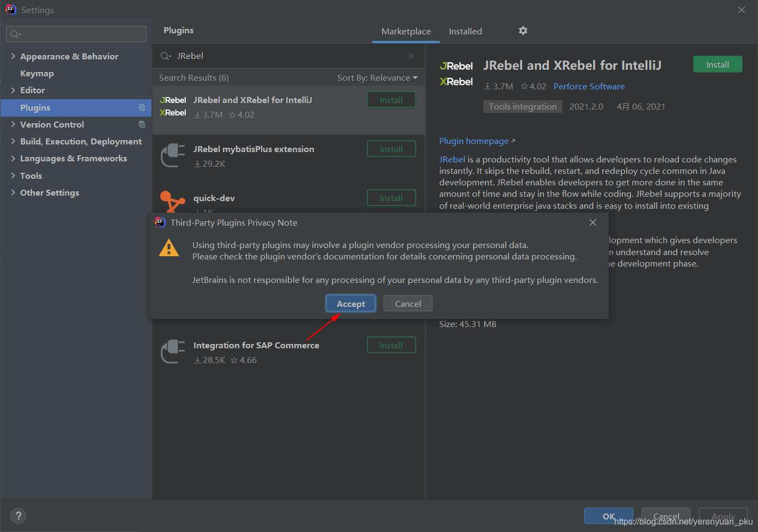Click the plugins settings gear icon
758x532 pixels.
click(x=523, y=31)
